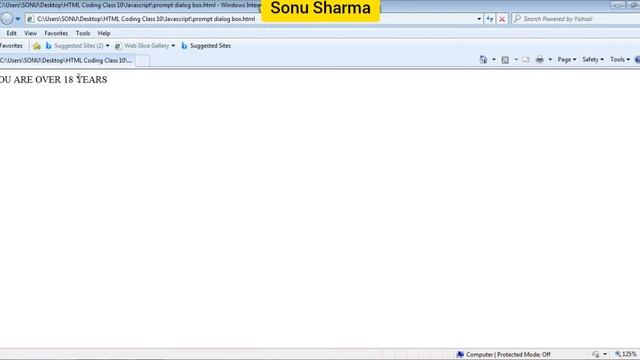Open the Edit menu
The width and height of the screenshot is (640, 360).
click(x=11, y=33)
